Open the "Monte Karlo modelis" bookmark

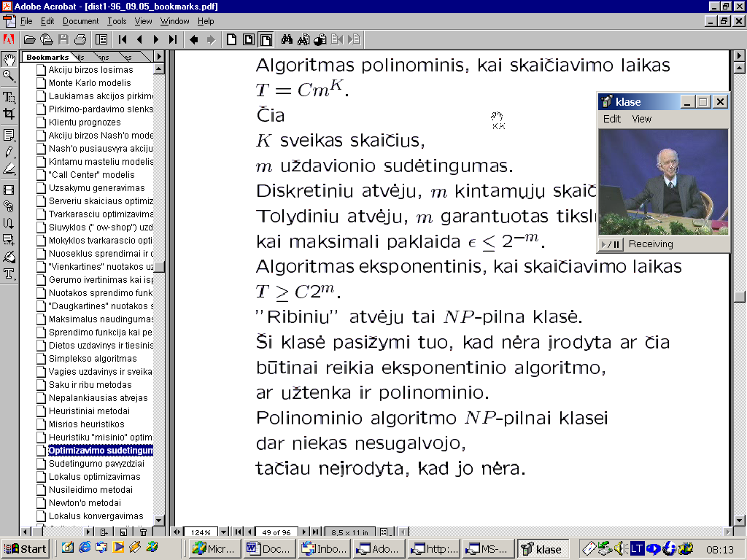pos(90,83)
